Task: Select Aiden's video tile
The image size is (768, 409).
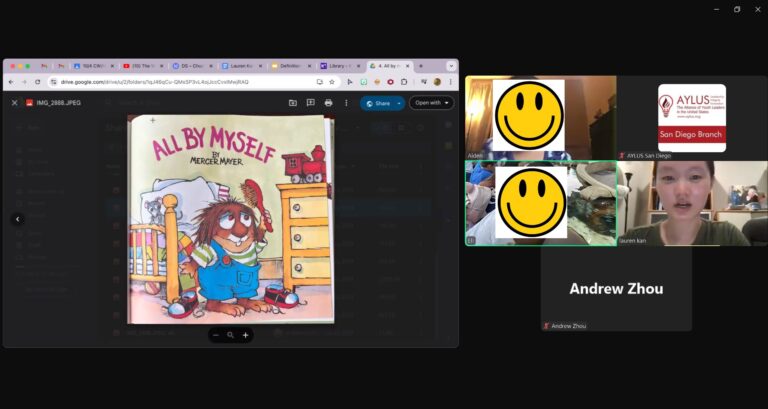Action: 541,118
